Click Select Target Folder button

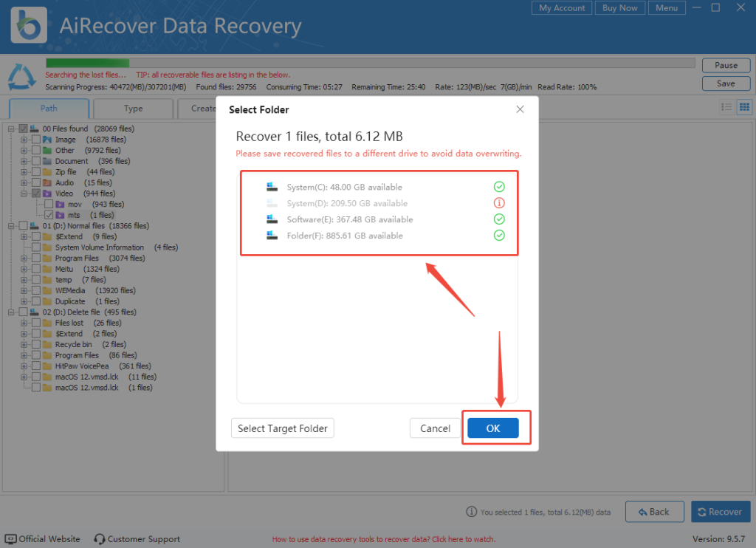pyautogui.click(x=282, y=428)
